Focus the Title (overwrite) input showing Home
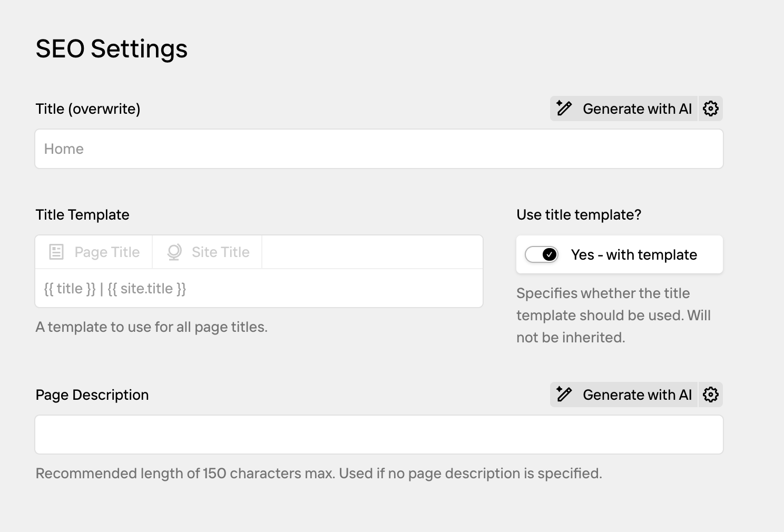Viewport: 784px width, 532px height. [379, 149]
